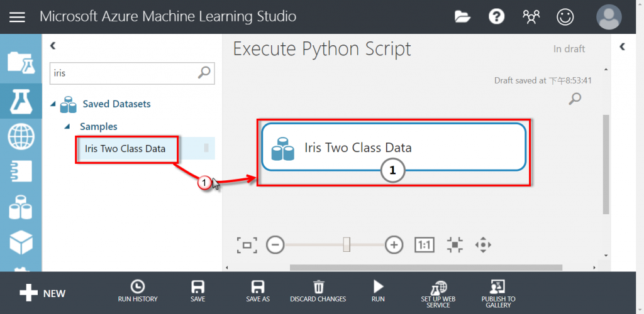Click RUN to execute experiment

[x=378, y=291]
